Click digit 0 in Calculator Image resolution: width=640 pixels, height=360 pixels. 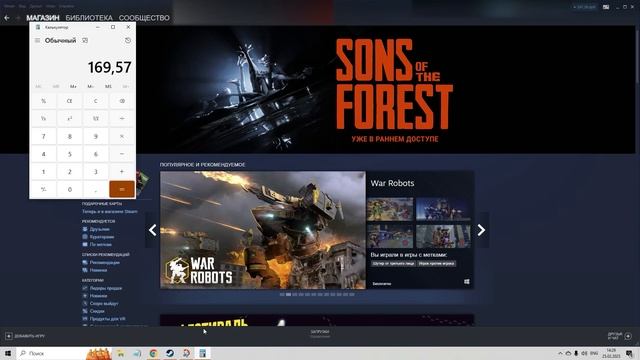(x=69, y=189)
